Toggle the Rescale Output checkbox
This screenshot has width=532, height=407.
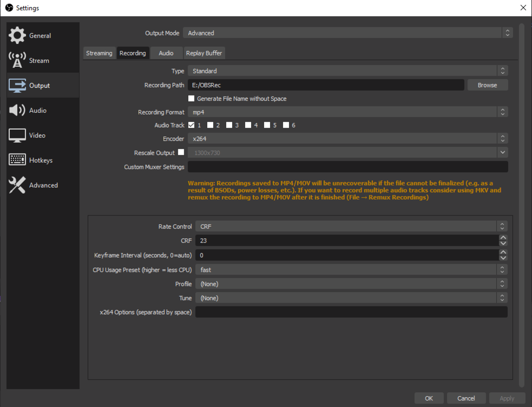coord(181,152)
